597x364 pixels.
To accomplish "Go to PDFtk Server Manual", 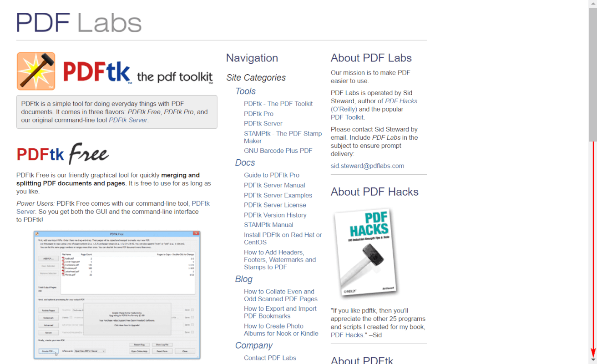I will click(274, 185).
